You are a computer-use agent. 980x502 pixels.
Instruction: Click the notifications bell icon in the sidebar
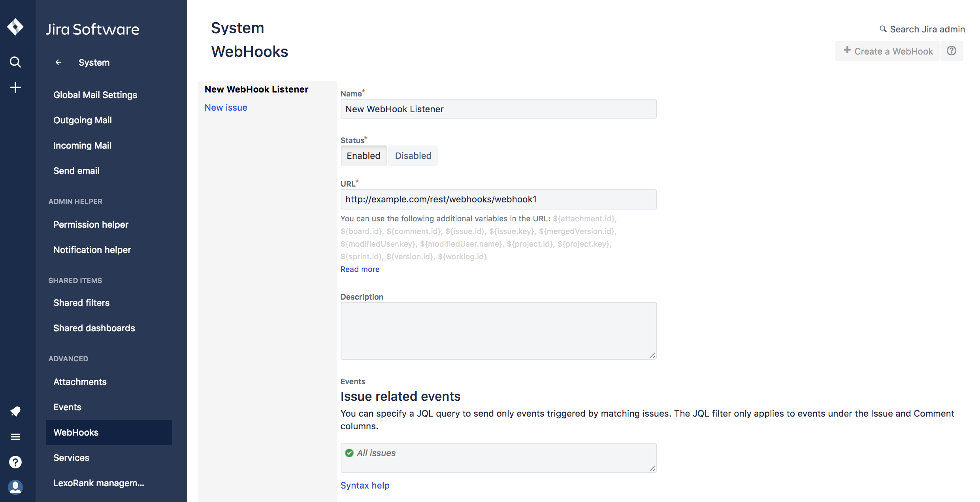coord(15,411)
